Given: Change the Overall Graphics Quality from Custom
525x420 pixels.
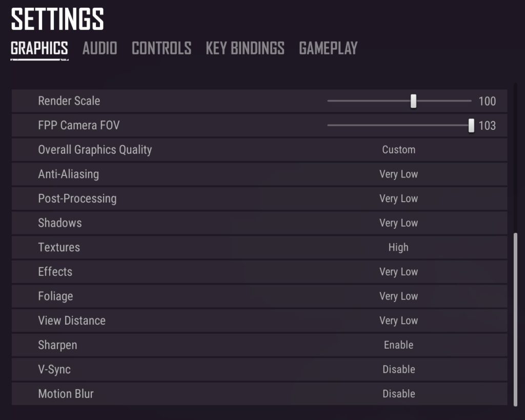Looking at the screenshot, I should coord(398,150).
